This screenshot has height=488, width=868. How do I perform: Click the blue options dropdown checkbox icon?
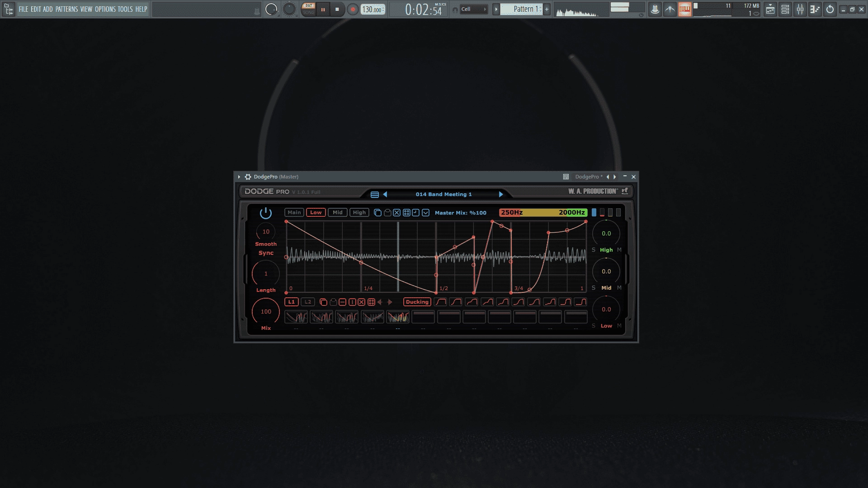point(425,212)
